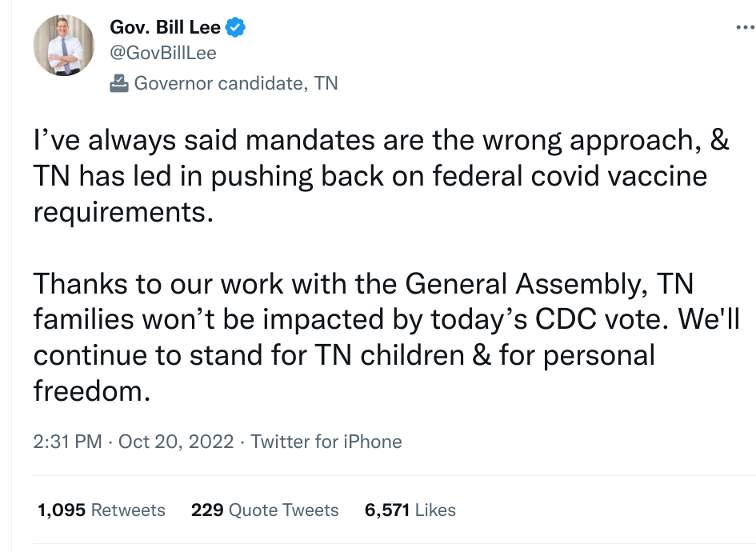Click the number 229 in tweet stats

coord(206,510)
